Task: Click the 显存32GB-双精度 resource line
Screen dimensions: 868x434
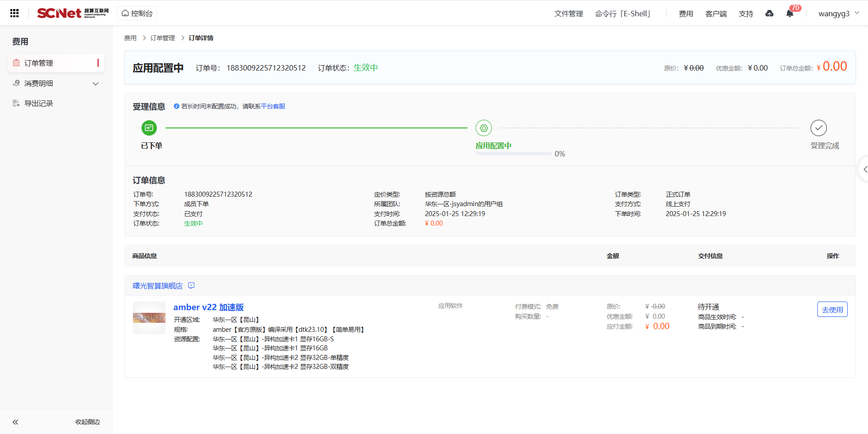Action: (x=281, y=367)
